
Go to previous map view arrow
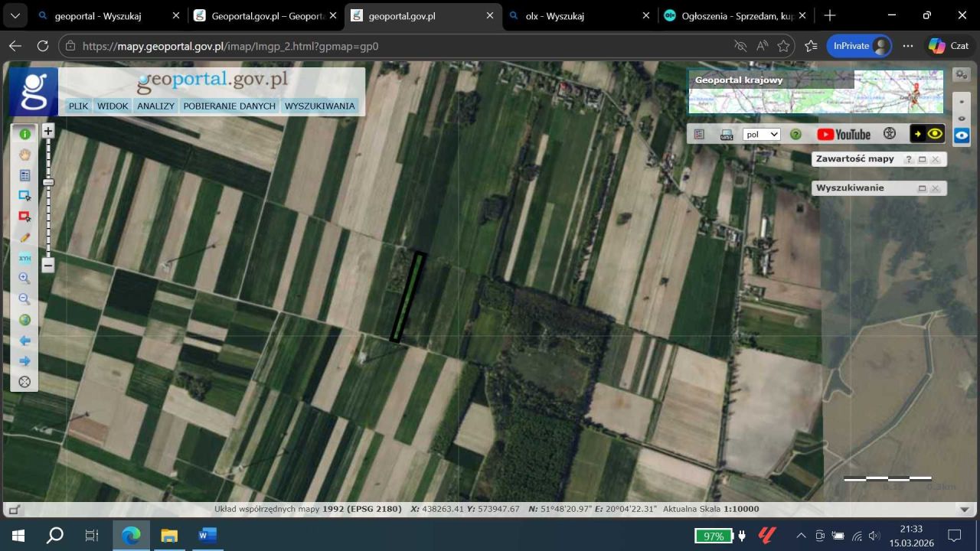(x=24, y=341)
